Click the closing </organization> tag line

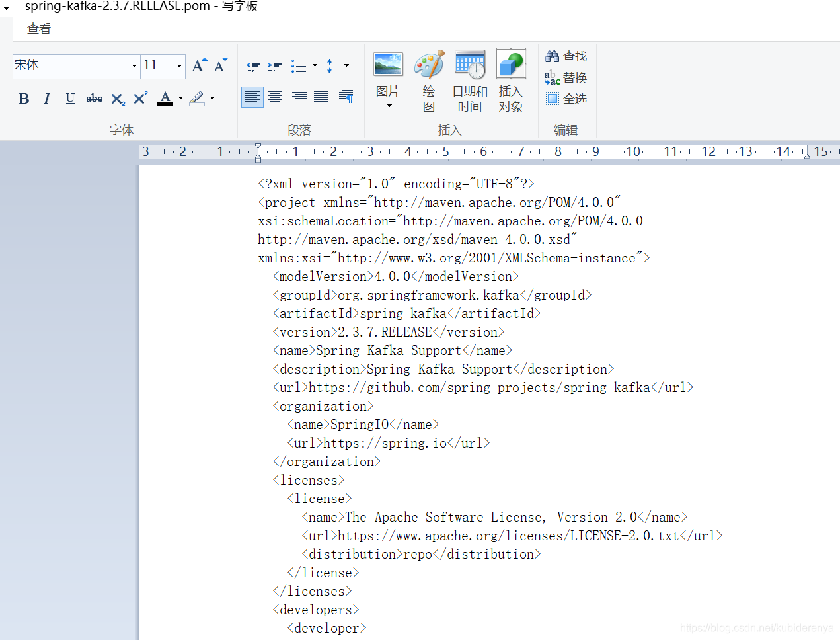coord(326,461)
